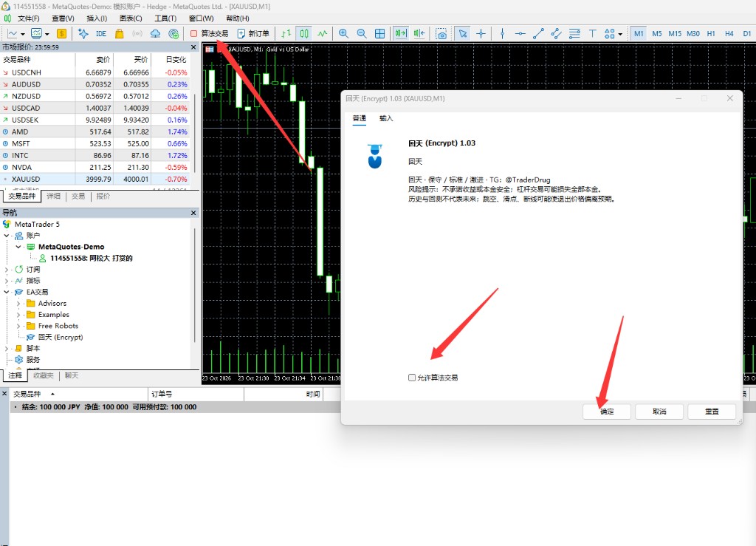Select the bar chart display icon
756x546 pixels.
point(286,33)
